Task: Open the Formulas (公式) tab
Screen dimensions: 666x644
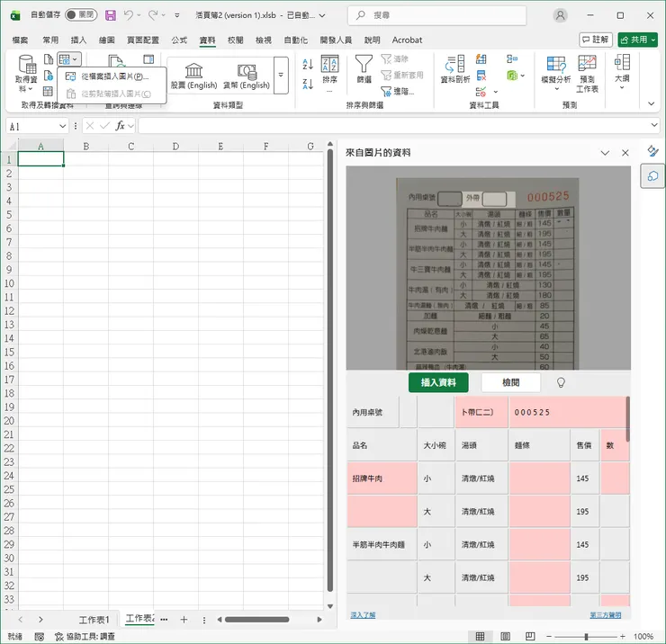Action: [179, 40]
